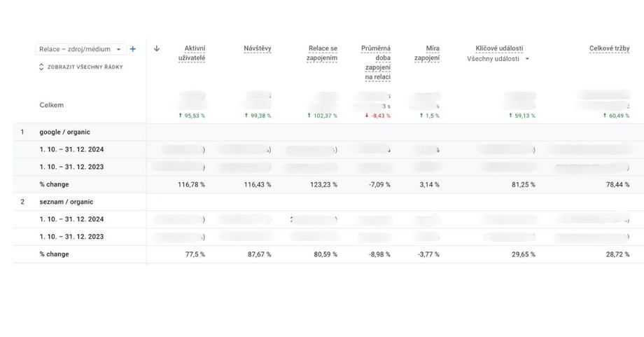This screenshot has width=644, height=337.
Task: Open the "Relace – zdroj/médium" dimension dropdown
Action: point(80,49)
